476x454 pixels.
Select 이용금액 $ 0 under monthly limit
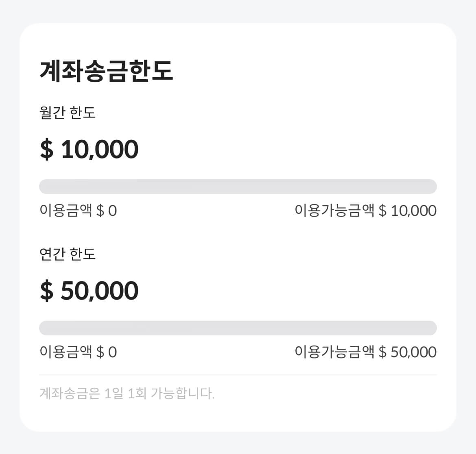tap(79, 211)
